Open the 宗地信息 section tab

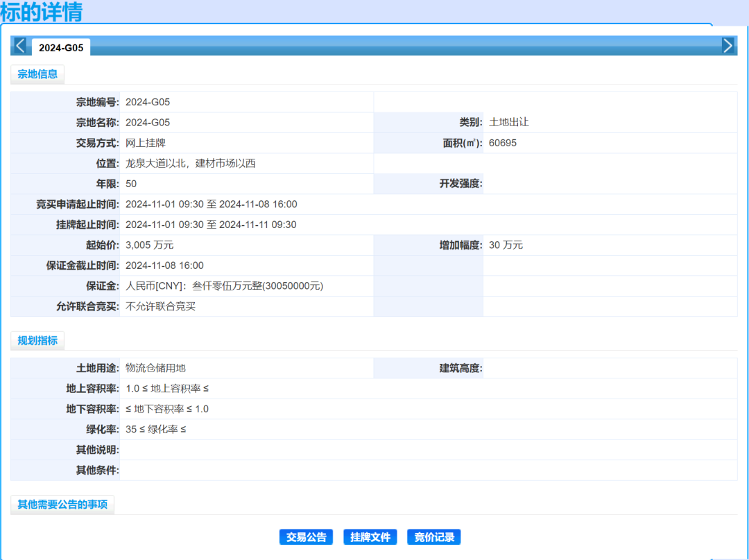(x=37, y=74)
